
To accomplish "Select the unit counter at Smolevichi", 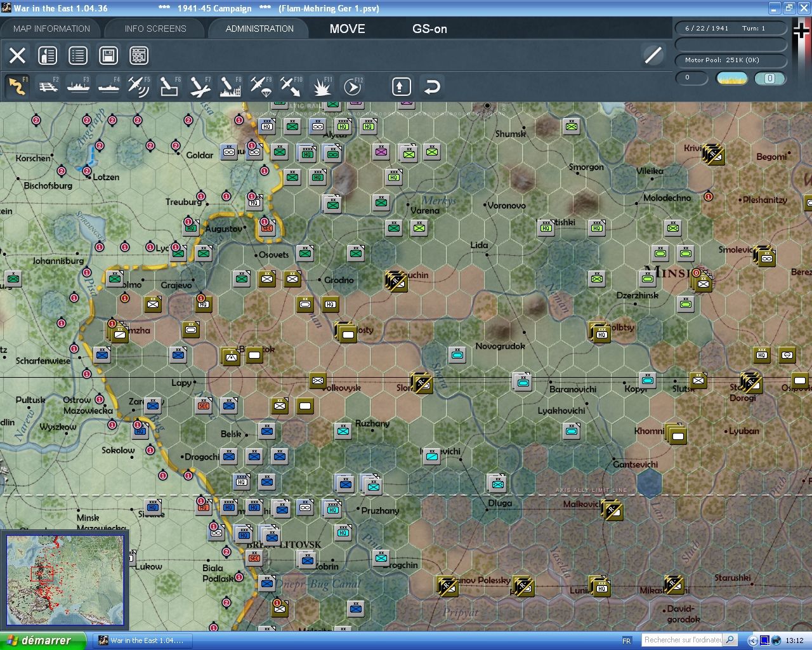I will pyautogui.click(x=765, y=256).
